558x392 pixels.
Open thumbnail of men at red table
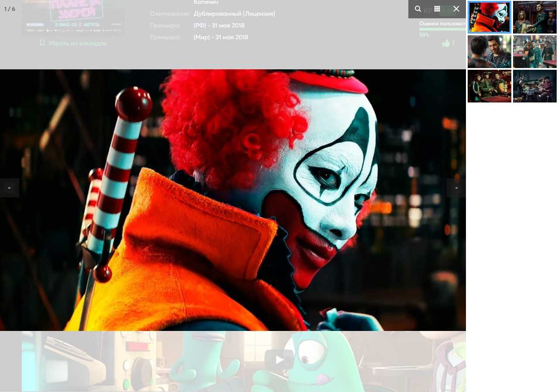(535, 52)
